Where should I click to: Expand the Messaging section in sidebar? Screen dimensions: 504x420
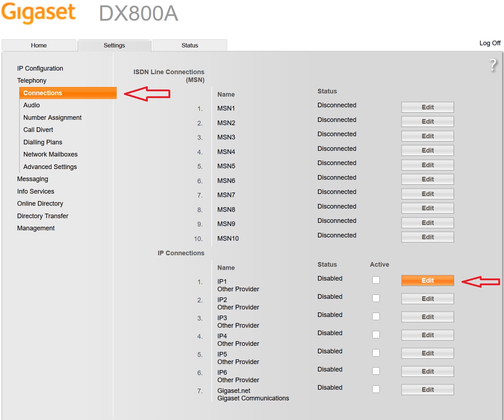click(x=32, y=179)
